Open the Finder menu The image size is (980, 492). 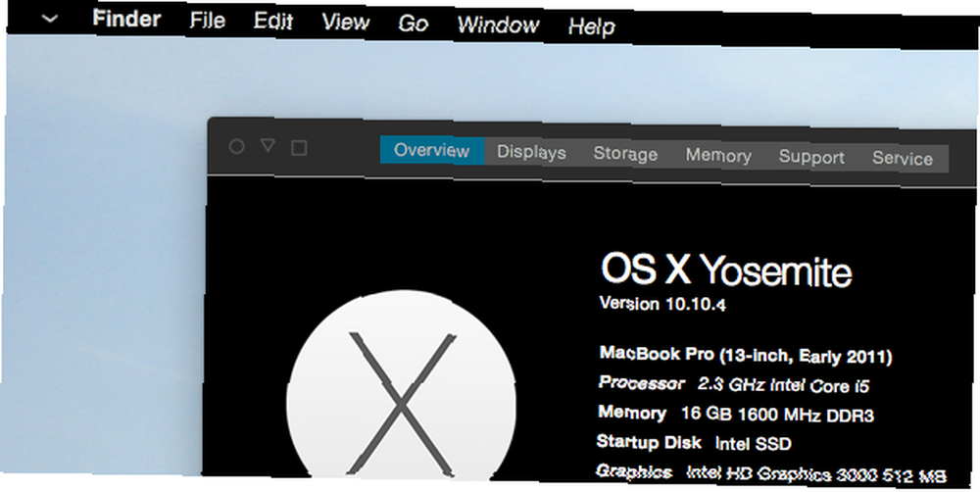pyautogui.click(x=126, y=19)
